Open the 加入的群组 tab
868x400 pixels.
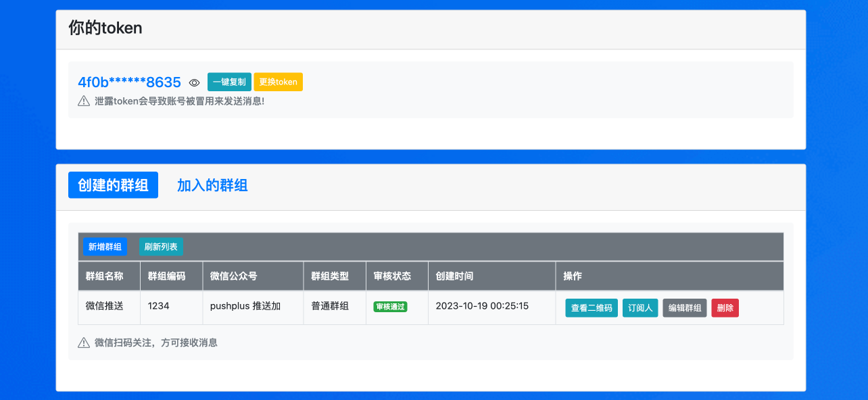click(x=212, y=185)
